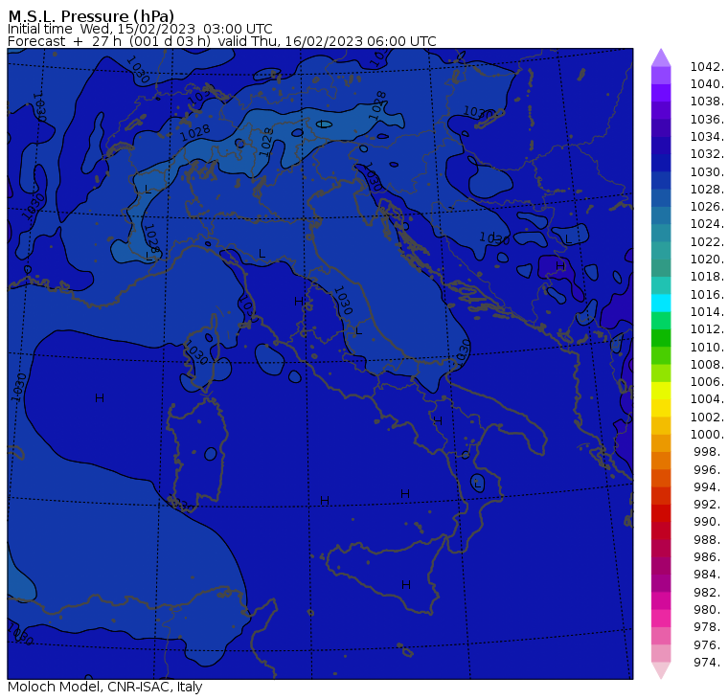Click the bright green swatch between 1012 and 1014

click(661, 320)
